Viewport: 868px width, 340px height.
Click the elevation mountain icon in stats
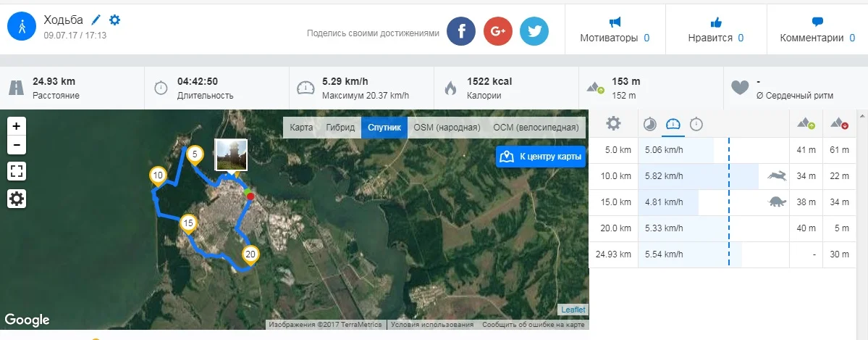pyautogui.click(x=596, y=88)
